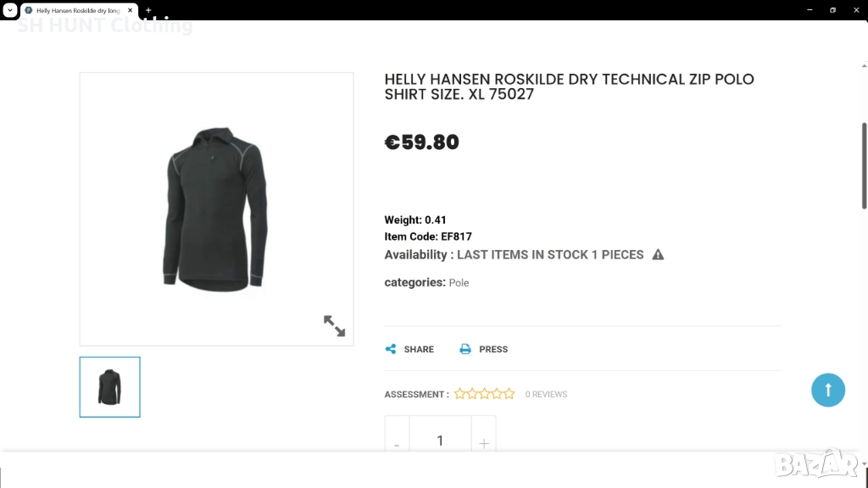The image size is (868, 488).
Task: Click the stock warning triangle icon
Action: click(x=658, y=255)
